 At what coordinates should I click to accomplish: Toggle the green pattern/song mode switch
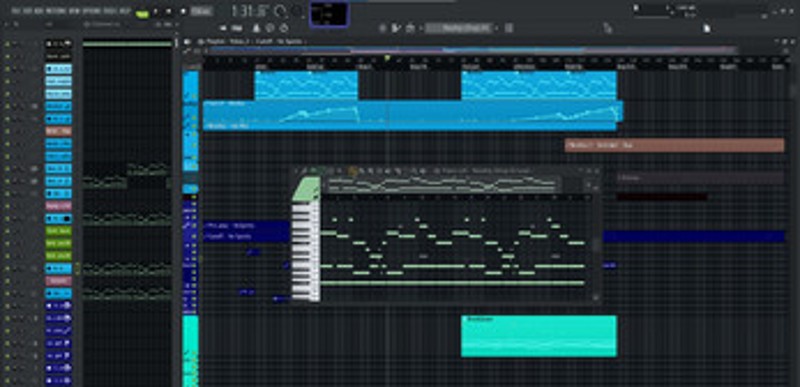point(142,14)
